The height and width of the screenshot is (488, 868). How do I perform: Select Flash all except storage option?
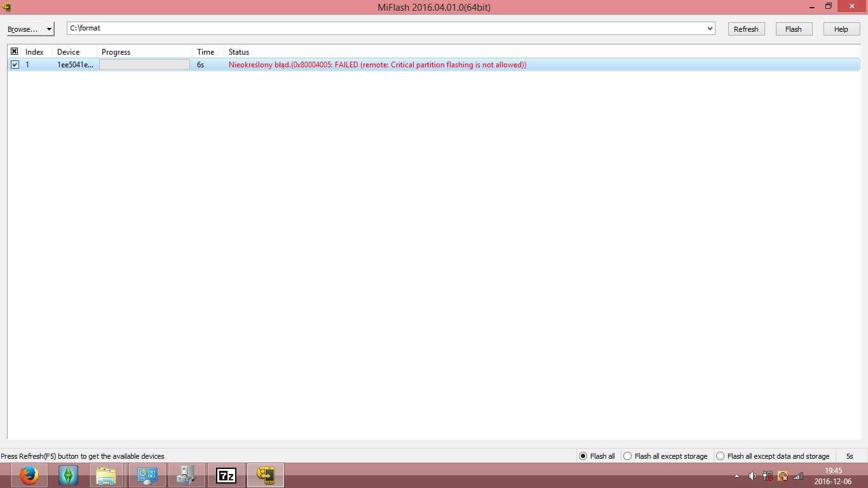click(x=628, y=456)
